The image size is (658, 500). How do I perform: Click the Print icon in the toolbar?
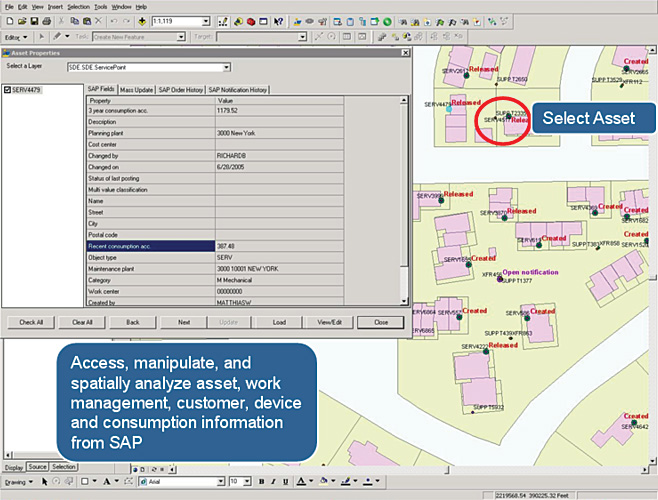click(46, 21)
